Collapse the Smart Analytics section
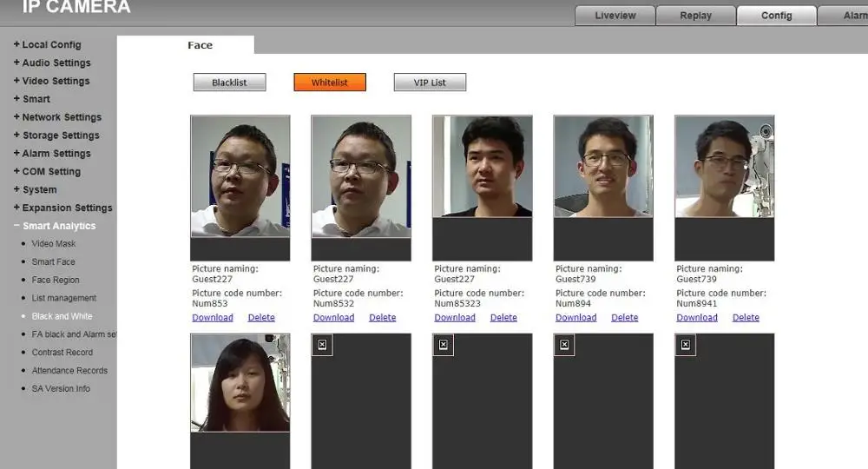 coord(59,226)
